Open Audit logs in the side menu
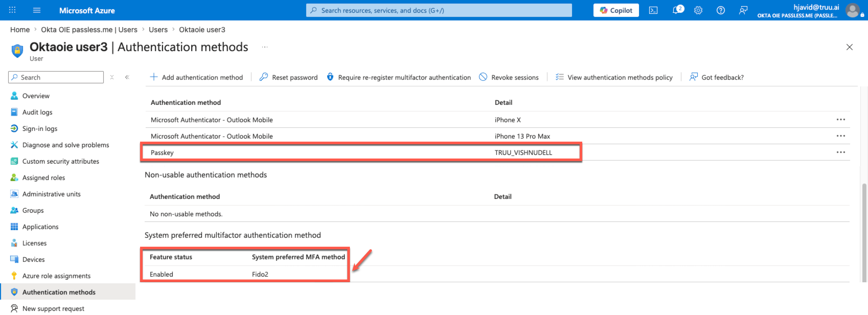 click(37, 112)
